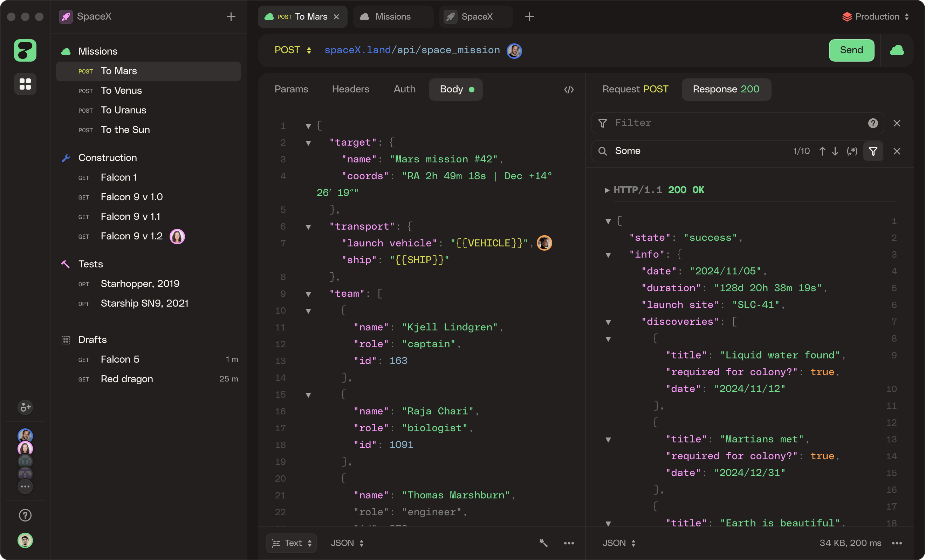This screenshot has height=560, width=925.
Task: Open the To Venus request
Action: [121, 90]
